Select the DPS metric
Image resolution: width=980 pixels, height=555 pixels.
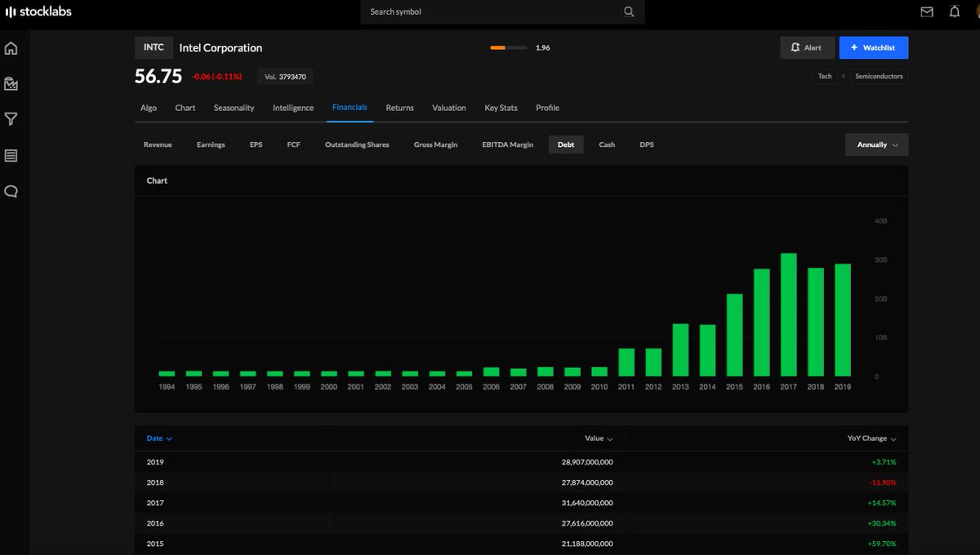click(x=647, y=144)
